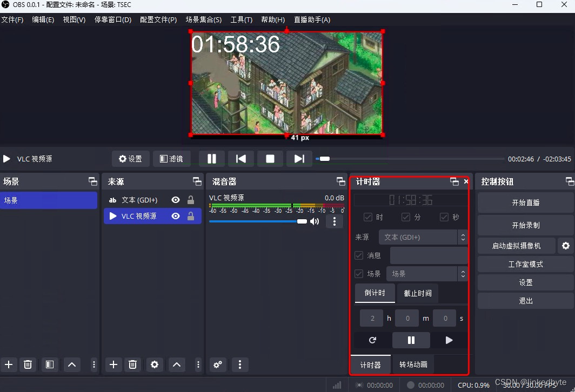Open the 场景集合(S) menu
The width and height of the screenshot is (575, 392).
[204, 20]
